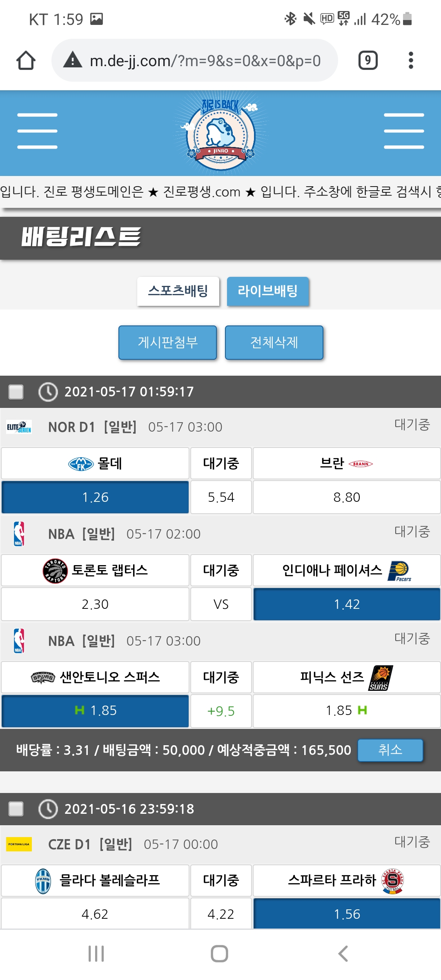Viewport: 441px width, 980px height.
Task: Open the right hamburger menu
Action: pos(404,131)
